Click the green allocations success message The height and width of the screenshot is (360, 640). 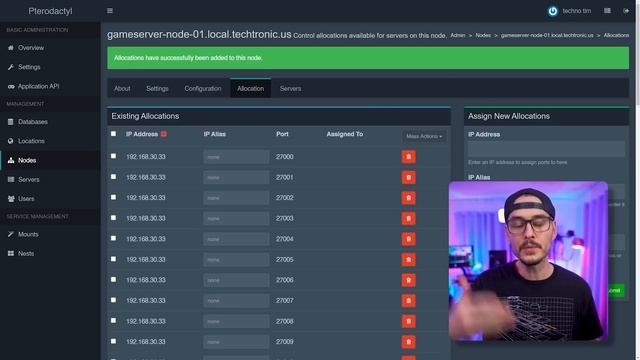368,58
